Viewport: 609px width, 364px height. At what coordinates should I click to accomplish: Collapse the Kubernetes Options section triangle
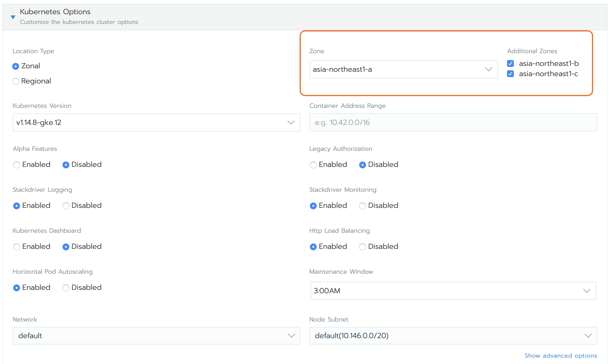pos(13,17)
